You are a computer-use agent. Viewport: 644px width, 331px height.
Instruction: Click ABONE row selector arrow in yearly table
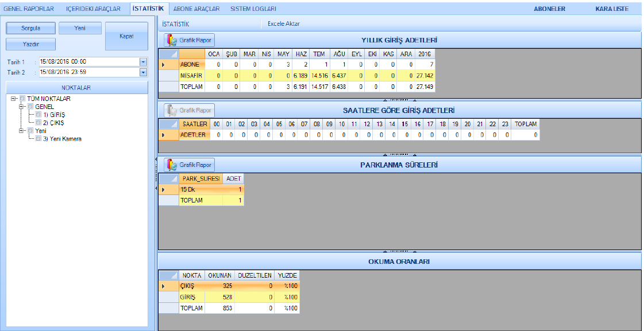click(164, 64)
